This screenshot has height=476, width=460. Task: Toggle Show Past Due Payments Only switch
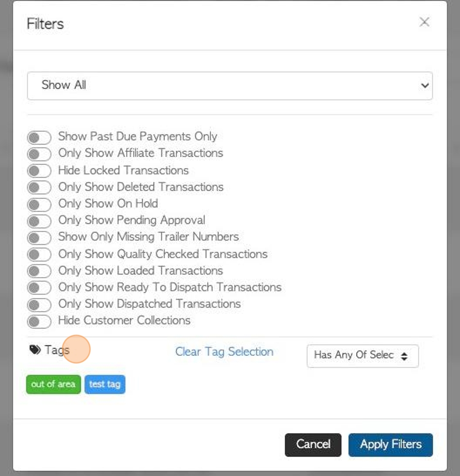point(39,138)
